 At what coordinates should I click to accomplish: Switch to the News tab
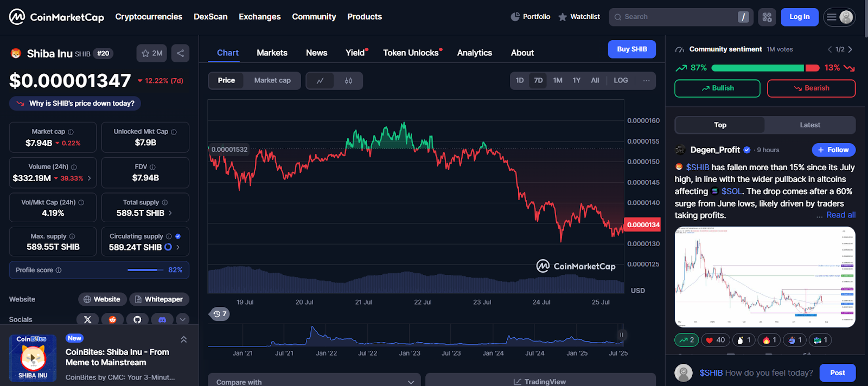316,53
